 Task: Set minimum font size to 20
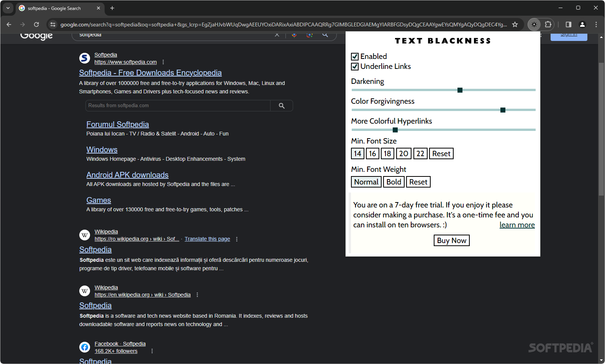coord(403,153)
